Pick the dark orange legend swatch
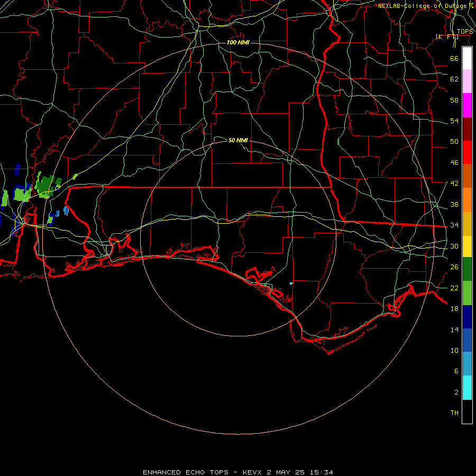The height and width of the screenshot is (476, 476). (467, 176)
